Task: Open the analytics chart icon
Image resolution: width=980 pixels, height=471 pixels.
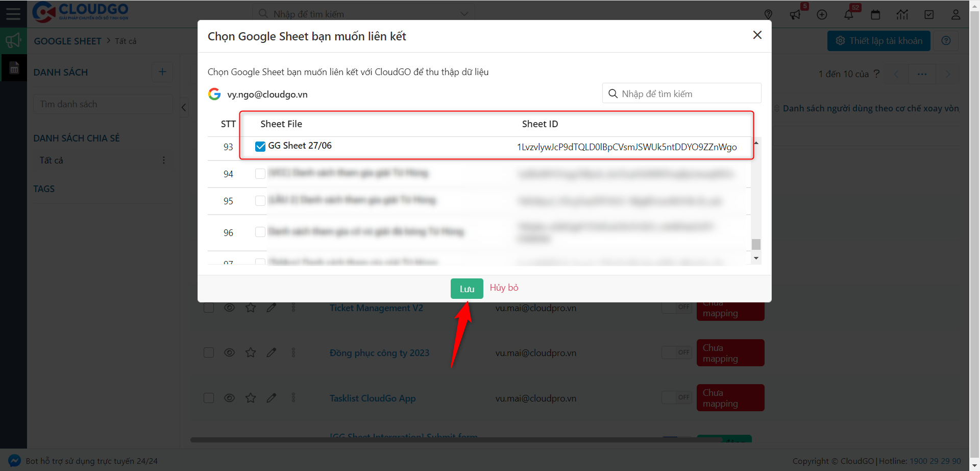Action: click(902, 14)
